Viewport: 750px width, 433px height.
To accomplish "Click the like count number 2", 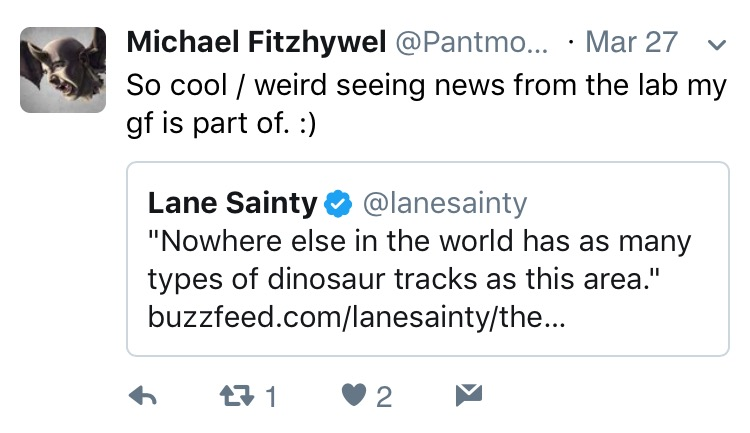I will coord(383,398).
